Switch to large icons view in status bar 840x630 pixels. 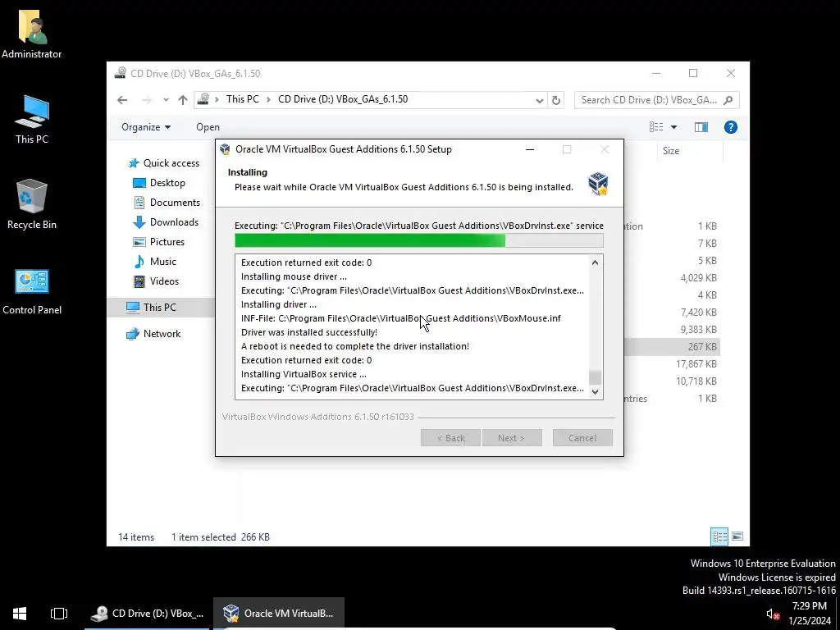[x=737, y=536]
